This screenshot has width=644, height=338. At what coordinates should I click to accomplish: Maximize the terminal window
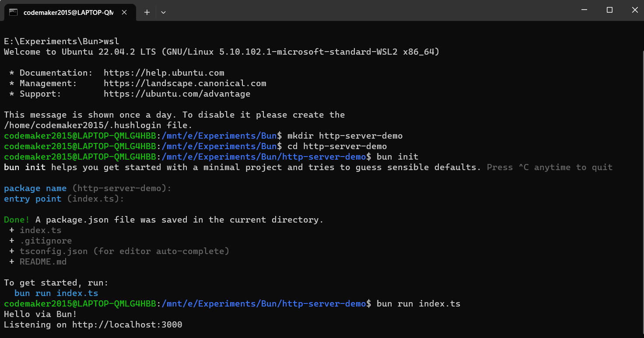pos(609,10)
